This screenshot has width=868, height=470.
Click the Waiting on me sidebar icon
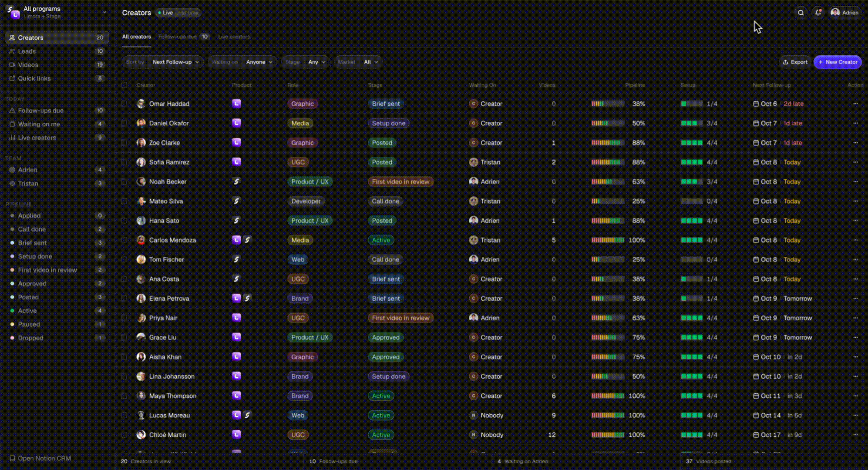tap(12, 124)
